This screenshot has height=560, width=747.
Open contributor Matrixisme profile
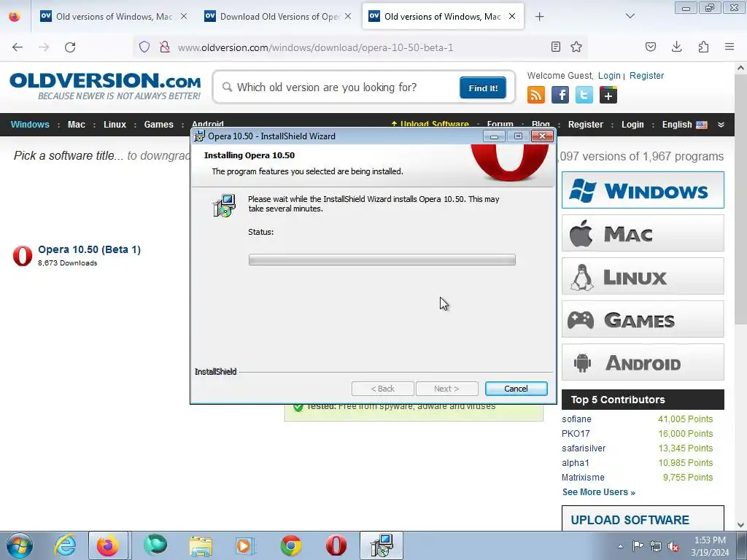point(583,478)
